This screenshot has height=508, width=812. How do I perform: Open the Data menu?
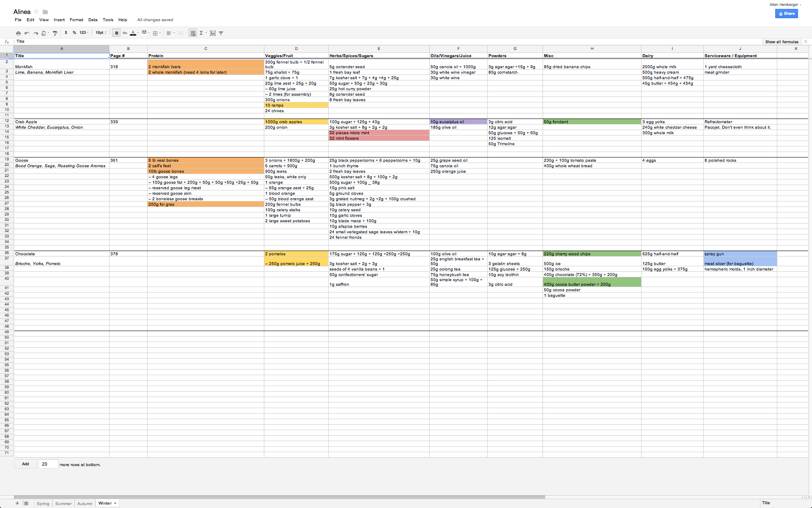93,20
